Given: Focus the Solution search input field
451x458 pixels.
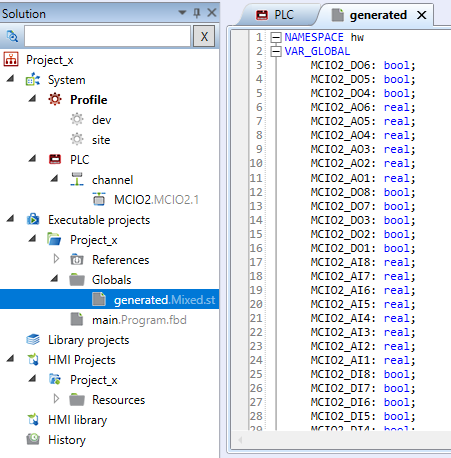Looking at the screenshot, I should point(107,36).
